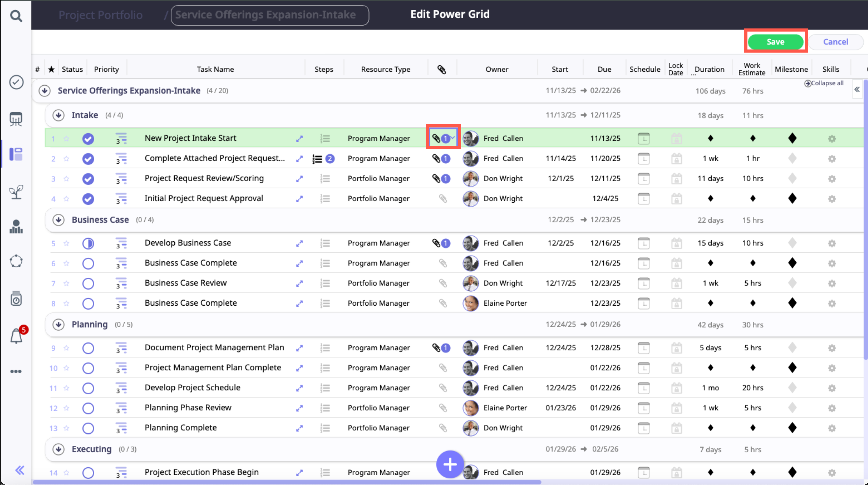Collapse the Intake section

point(58,115)
